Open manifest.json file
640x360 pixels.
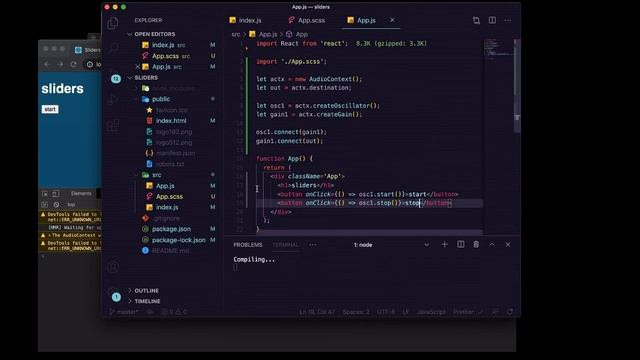pos(176,153)
